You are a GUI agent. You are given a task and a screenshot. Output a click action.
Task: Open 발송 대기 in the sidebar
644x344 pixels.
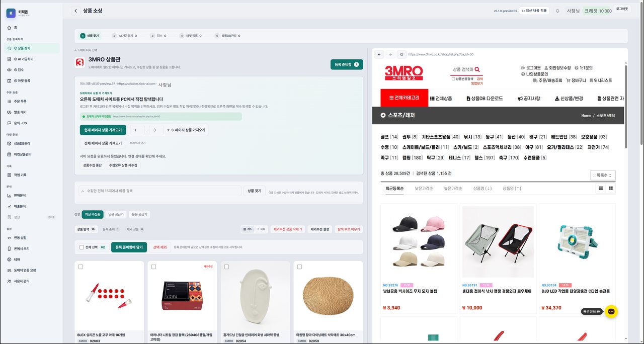coord(31,112)
